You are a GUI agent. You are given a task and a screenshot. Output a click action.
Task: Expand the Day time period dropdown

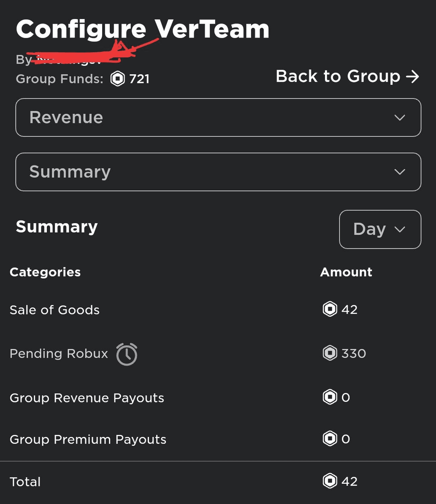coord(380,229)
